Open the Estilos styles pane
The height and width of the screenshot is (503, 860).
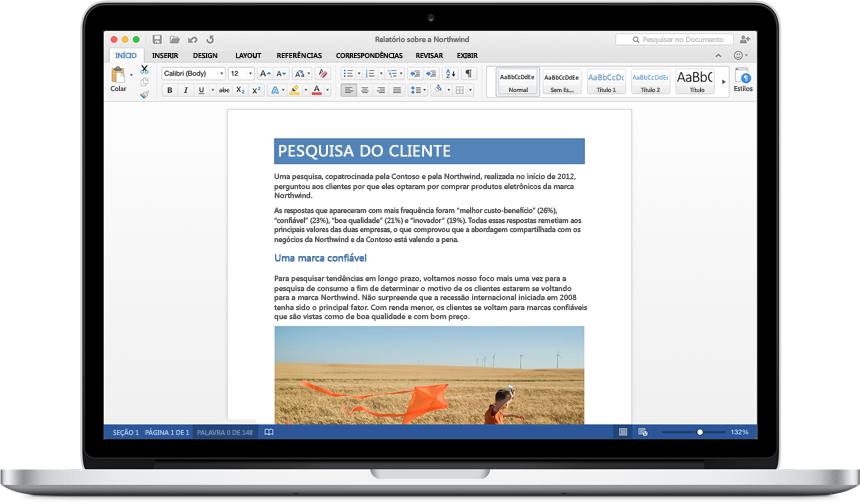pyautogui.click(x=743, y=81)
